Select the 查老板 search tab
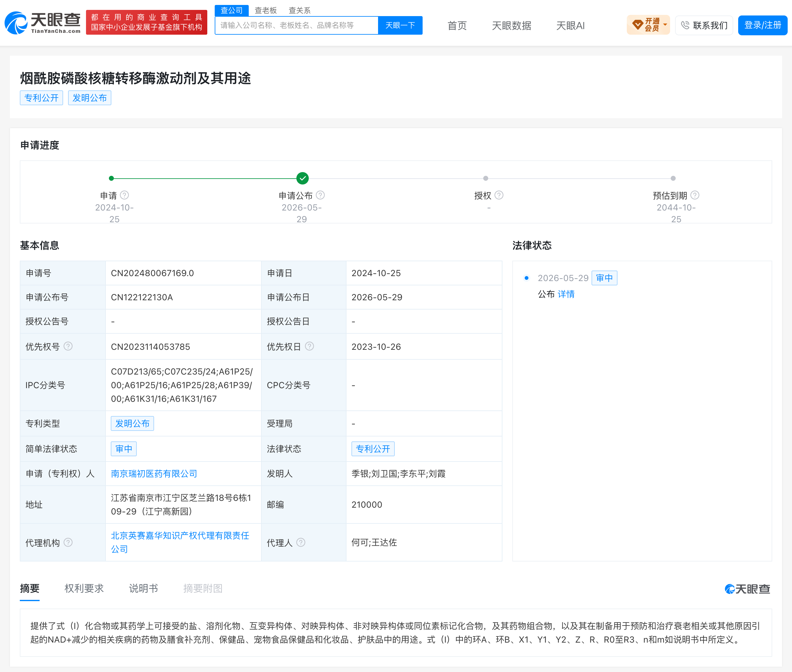The width and height of the screenshot is (792, 672). point(266,10)
